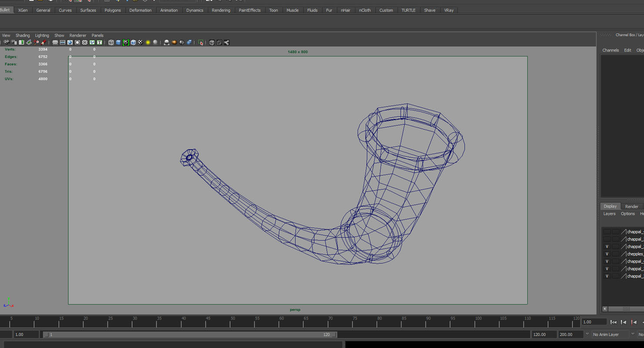Click the 200.00 animation end time field
Screen dimensions: 644x348
tap(570, 335)
